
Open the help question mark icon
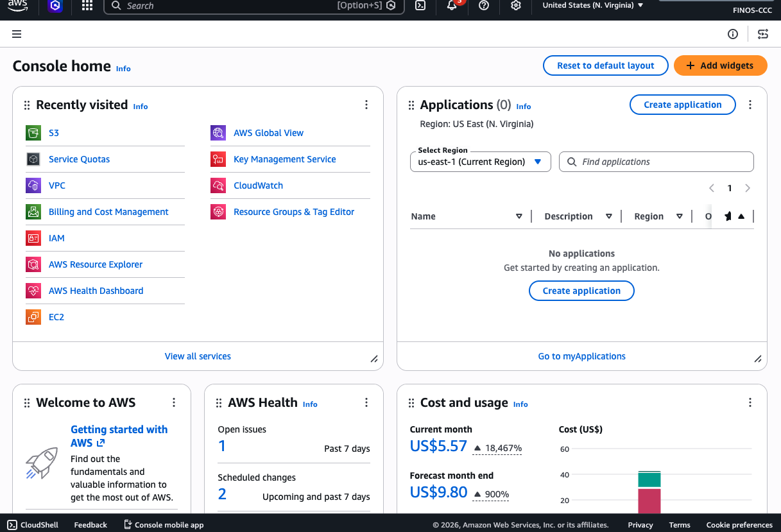click(x=484, y=6)
